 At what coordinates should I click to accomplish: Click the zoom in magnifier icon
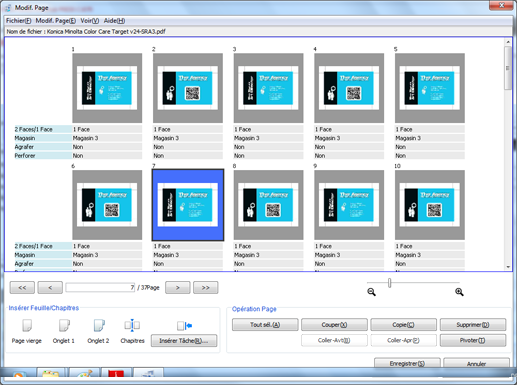pyautogui.click(x=459, y=292)
